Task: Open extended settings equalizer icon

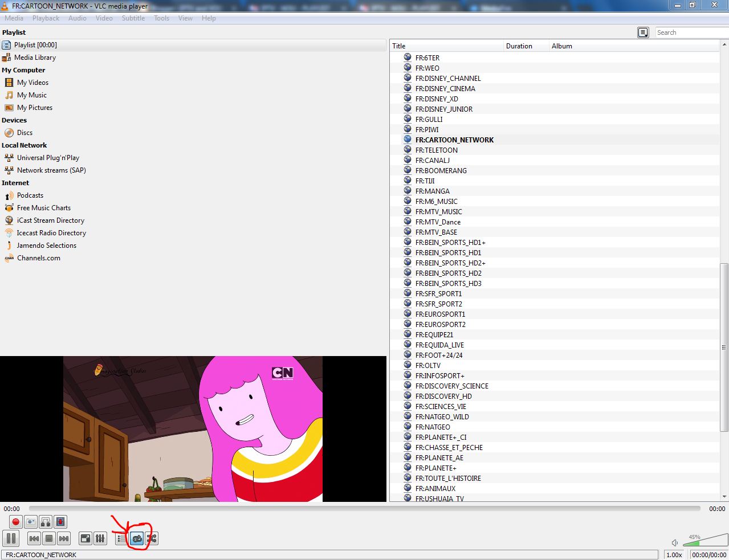Action: click(100, 538)
